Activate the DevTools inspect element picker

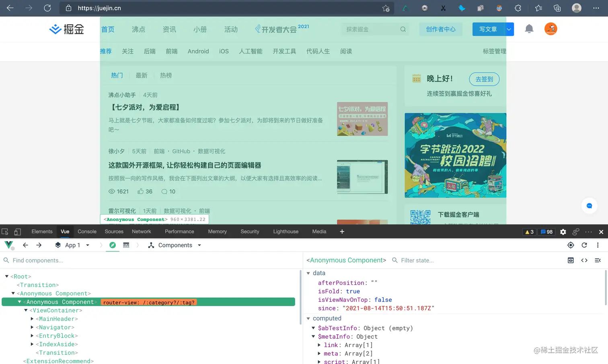point(5,232)
